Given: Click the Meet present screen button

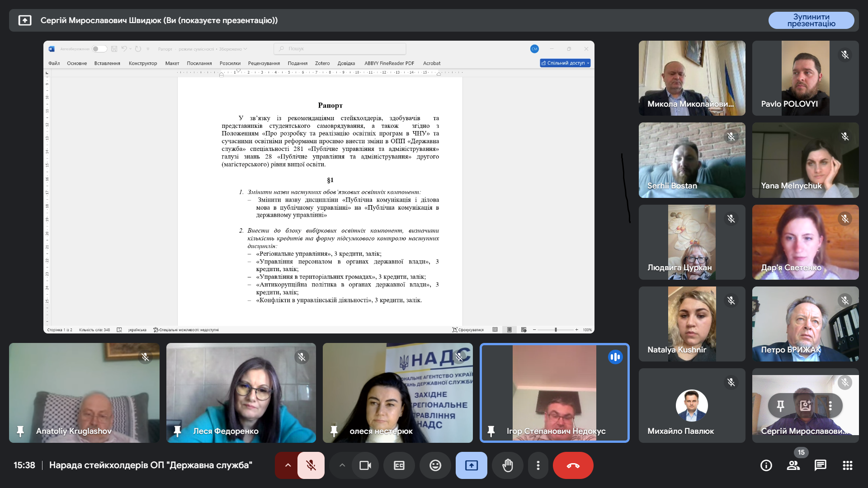Looking at the screenshot, I should click(472, 465).
